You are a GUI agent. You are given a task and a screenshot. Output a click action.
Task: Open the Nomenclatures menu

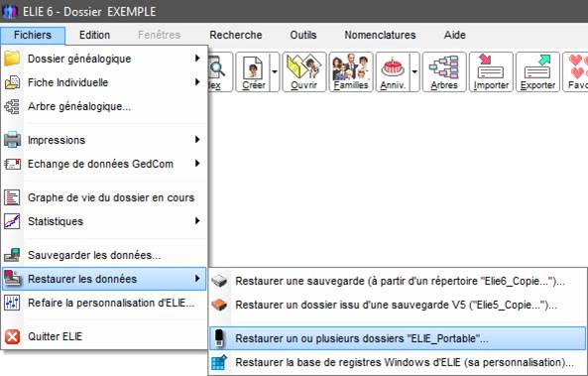click(x=380, y=35)
